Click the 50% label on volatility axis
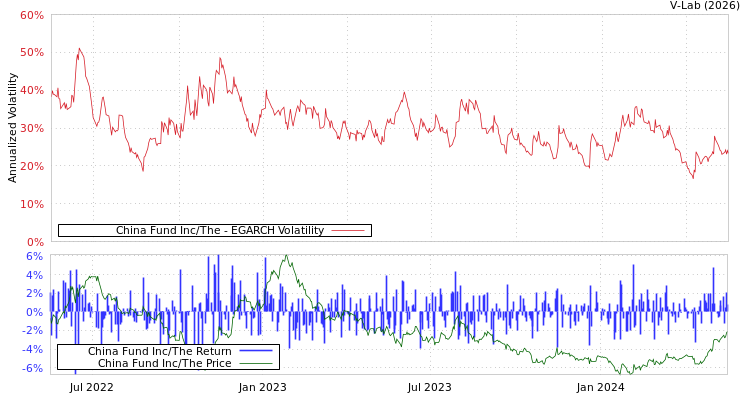 point(31,52)
